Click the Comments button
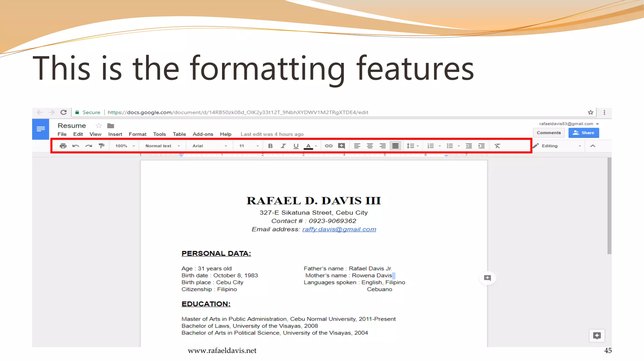644x362 pixels. [x=549, y=133]
